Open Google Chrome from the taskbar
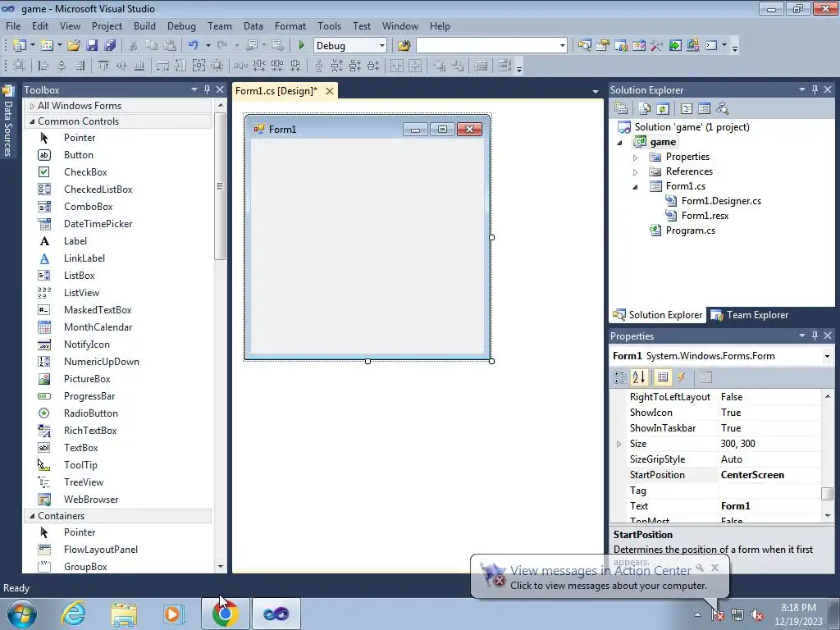This screenshot has width=840, height=630. click(x=225, y=614)
